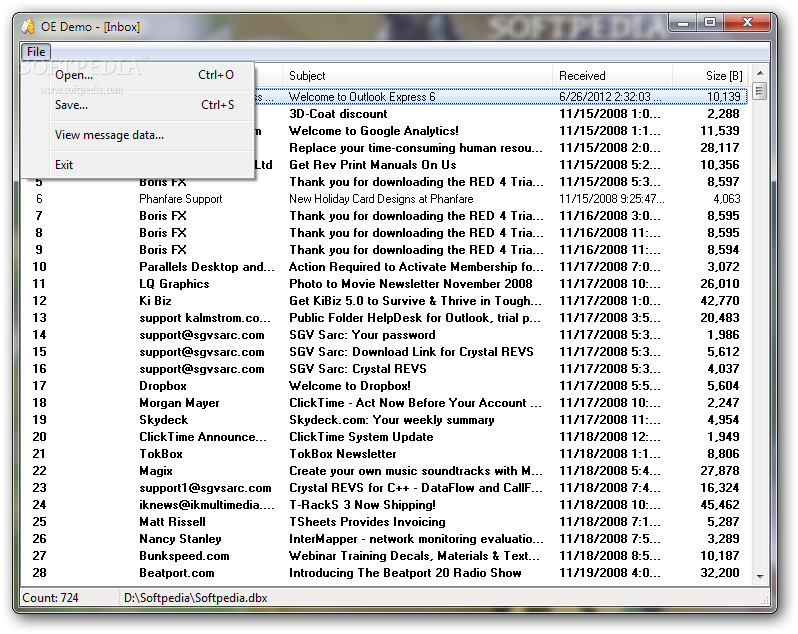Select row 8 from Boris FX
Screen dimensions: 798x634
[x=384, y=233]
